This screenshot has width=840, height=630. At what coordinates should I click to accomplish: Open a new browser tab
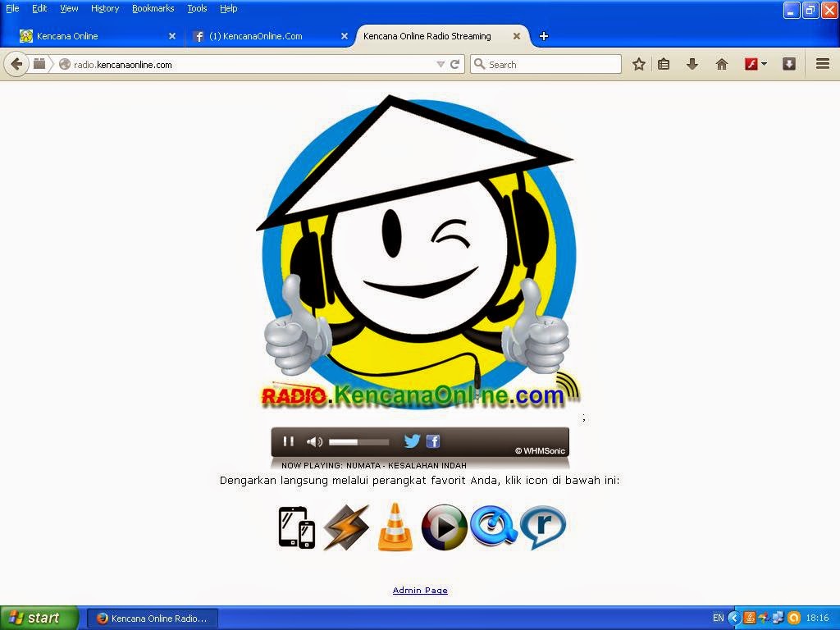(544, 36)
